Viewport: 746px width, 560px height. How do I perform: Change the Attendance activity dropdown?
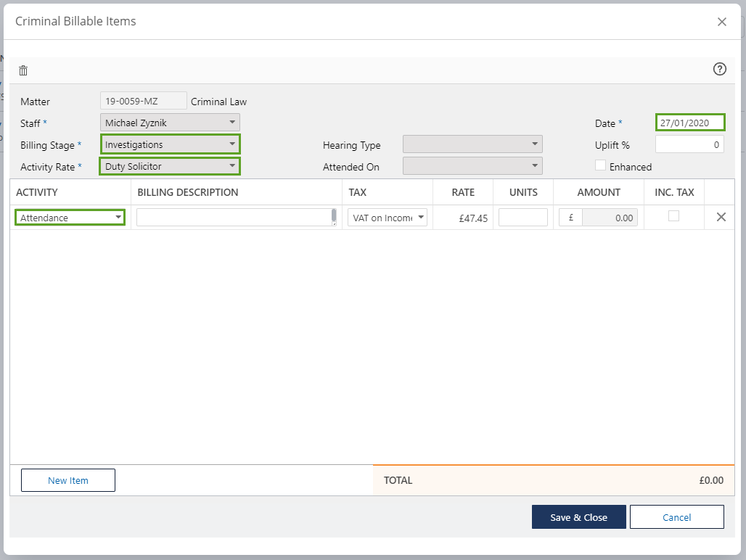coord(70,217)
